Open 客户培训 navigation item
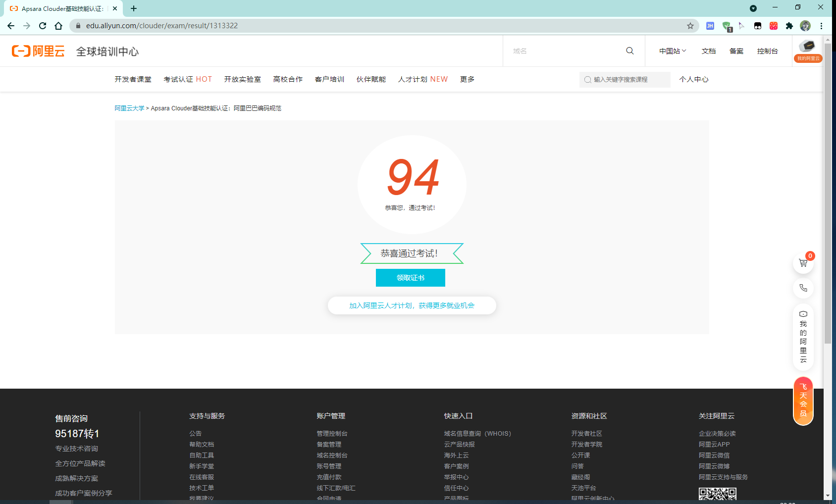Image resolution: width=836 pixels, height=504 pixels. (329, 79)
